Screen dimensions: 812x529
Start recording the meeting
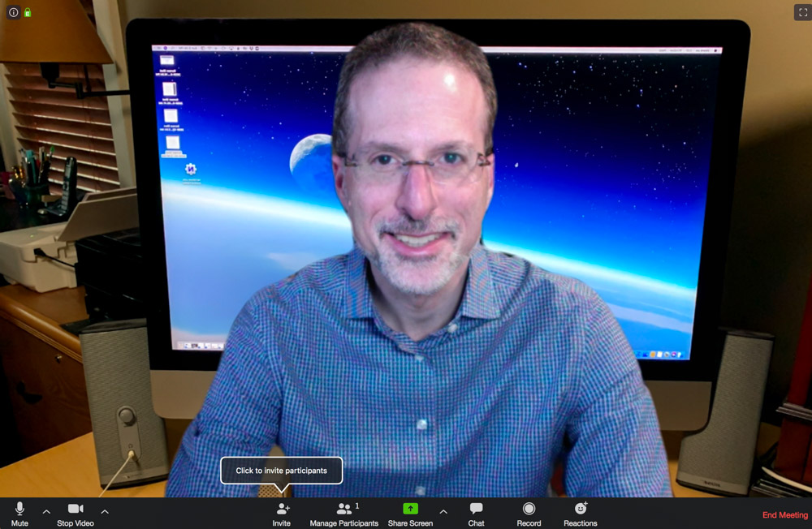(529, 511)
